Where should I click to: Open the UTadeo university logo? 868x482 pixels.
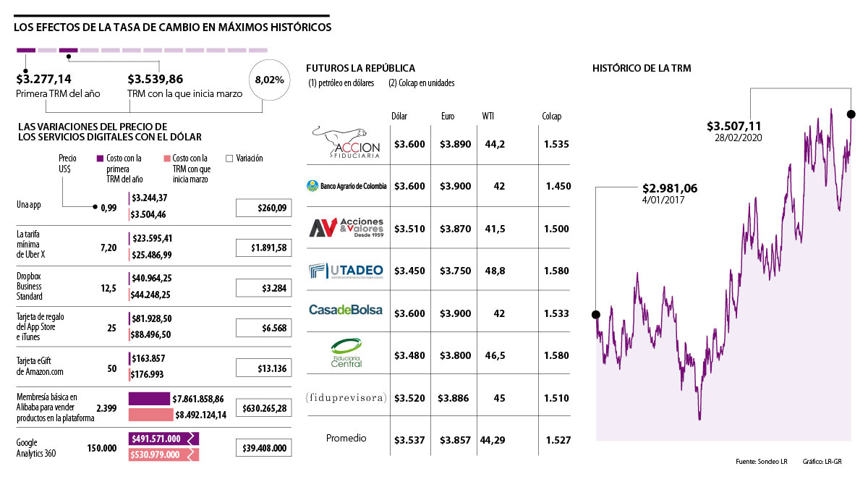pos(346,270)
